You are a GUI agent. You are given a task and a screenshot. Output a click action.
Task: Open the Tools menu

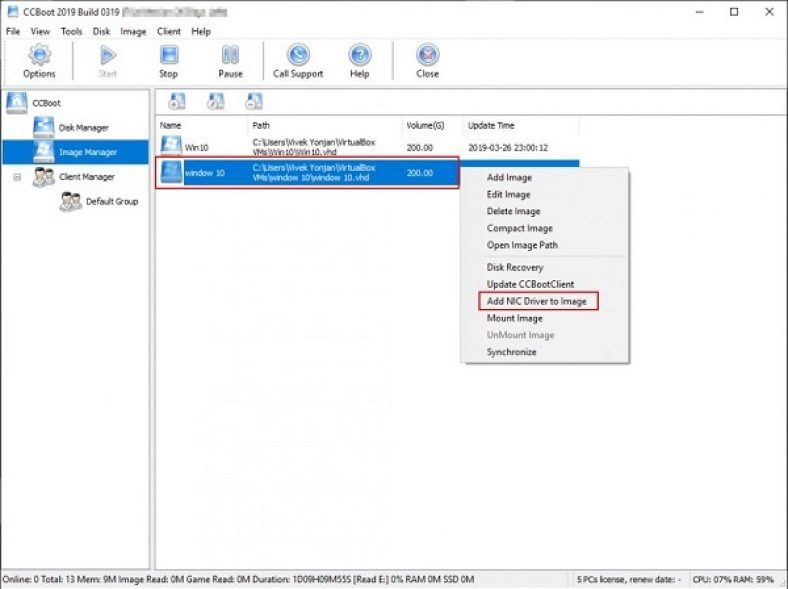71,31
